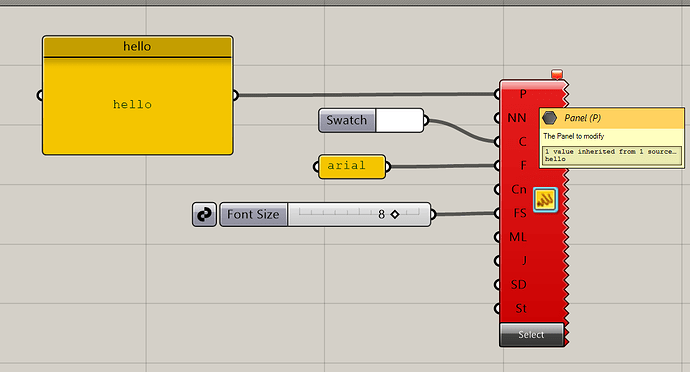Viewport: 690px width, 372px height.
Task: Click the ML input parameter
Action: point(518,237)
